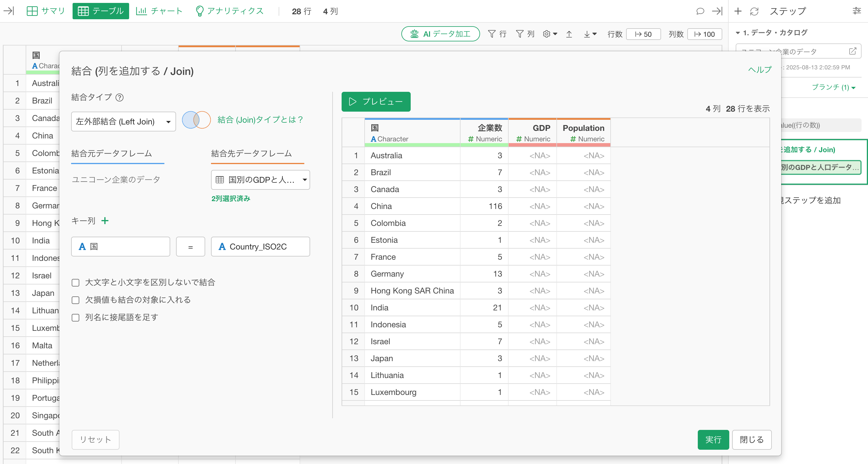Click the 列数 100 column count field

pos(704,34)
